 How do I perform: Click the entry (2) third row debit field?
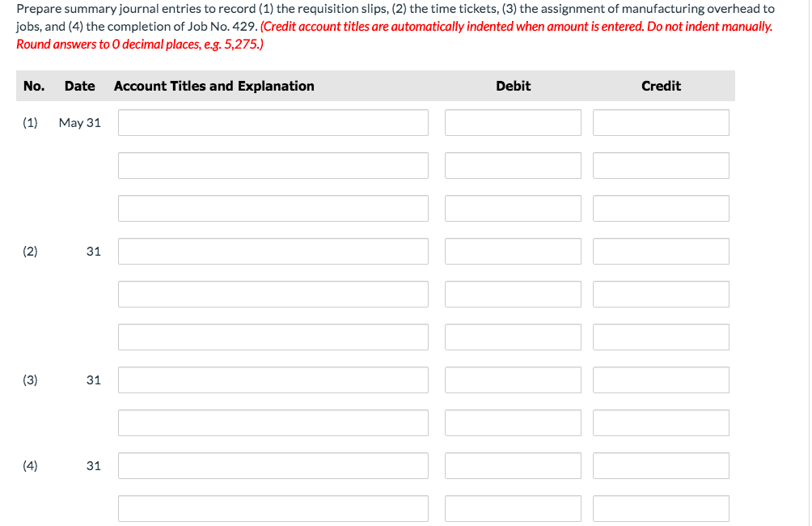513,337
